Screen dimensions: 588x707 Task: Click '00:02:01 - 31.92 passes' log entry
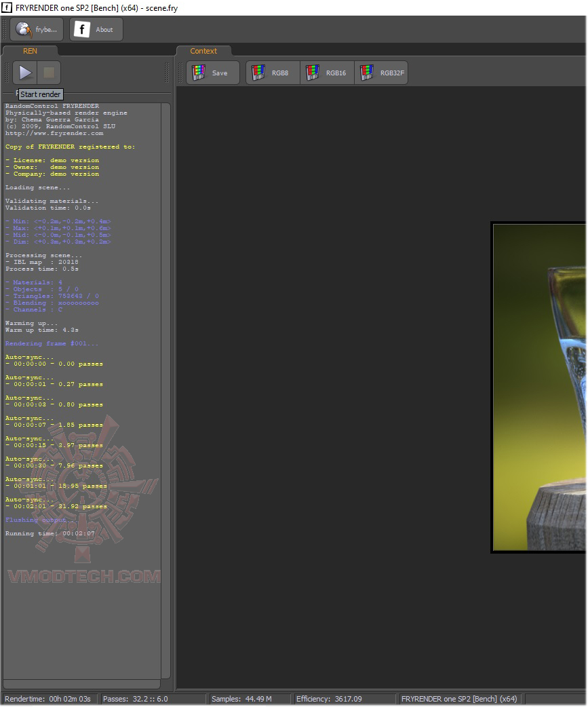[56, 506]
